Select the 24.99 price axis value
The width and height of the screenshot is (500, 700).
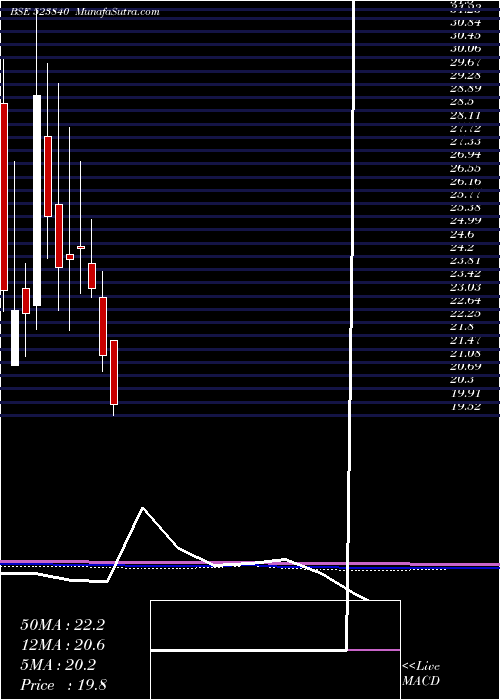(x=465, y=221)
